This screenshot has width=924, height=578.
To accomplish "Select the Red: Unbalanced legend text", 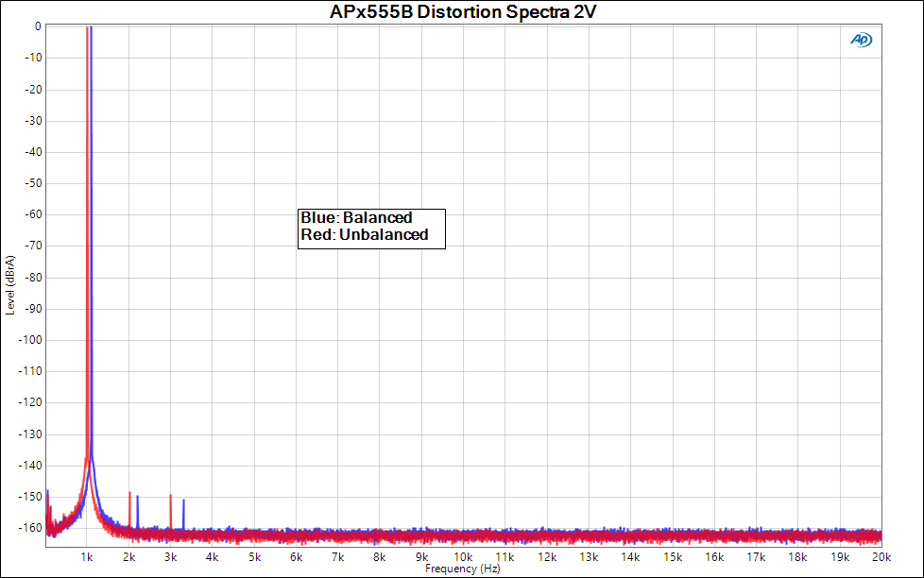I will tap(365, 234).
